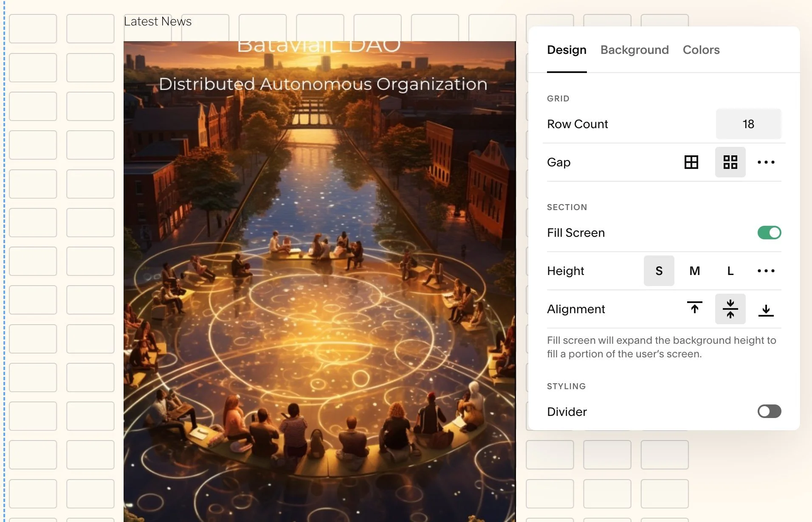The image size is (812, 522).
Task: Set section Height to M
Action: pos(694,271)
